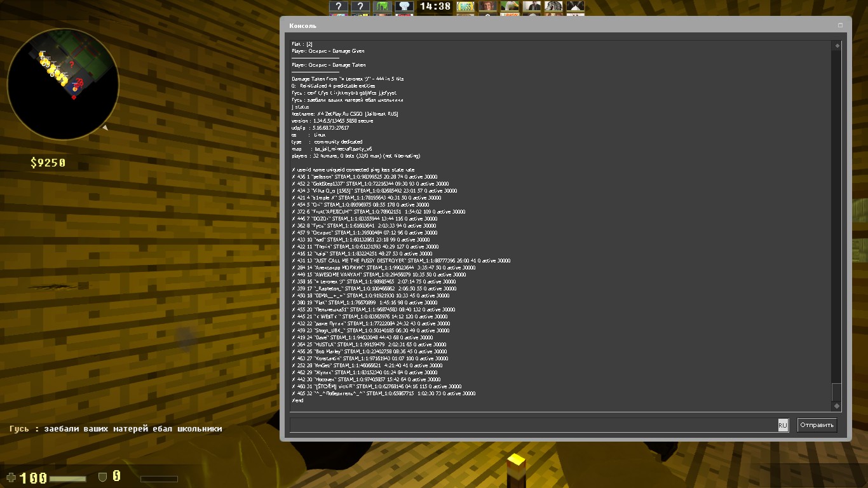Click the red diamond marker on radar
Viewport: 868px width, 488px height.
[74, 97]
